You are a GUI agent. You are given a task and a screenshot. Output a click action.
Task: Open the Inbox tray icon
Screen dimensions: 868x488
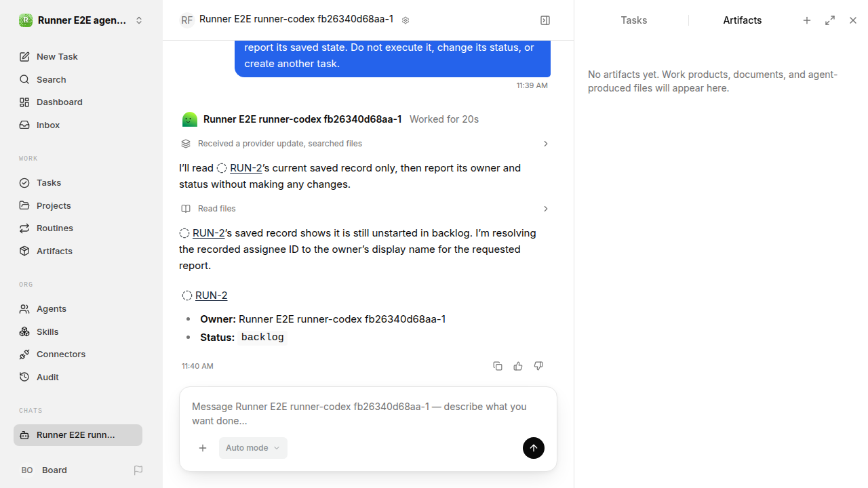pyautogui.click(x=24, y=125)
